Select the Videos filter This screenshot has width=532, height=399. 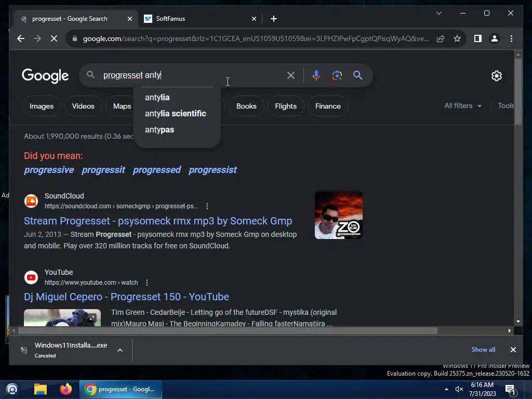point(83,106)
